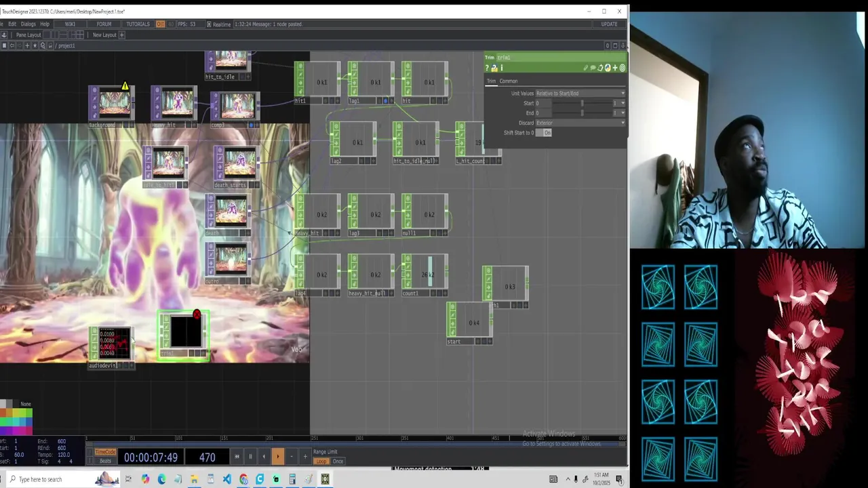Click the pencil edit icon in parameter header
Viewport: 868px width, 488px height.
pyautogui.click(x=585, y=68)
